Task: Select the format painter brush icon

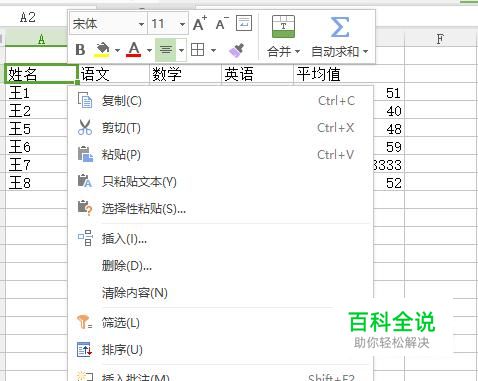Action: pyautogui.click(x=237, y=50)
